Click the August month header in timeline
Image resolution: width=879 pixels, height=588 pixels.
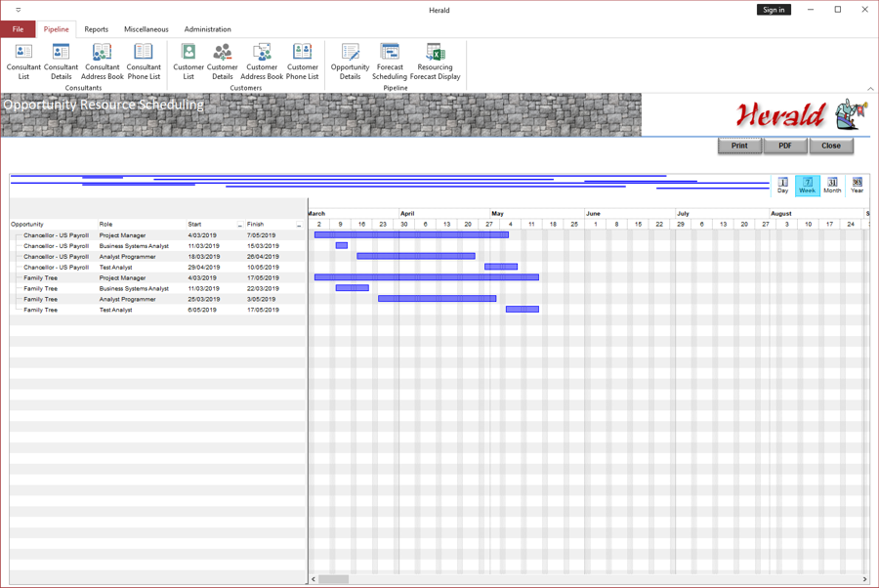[816, 214]
